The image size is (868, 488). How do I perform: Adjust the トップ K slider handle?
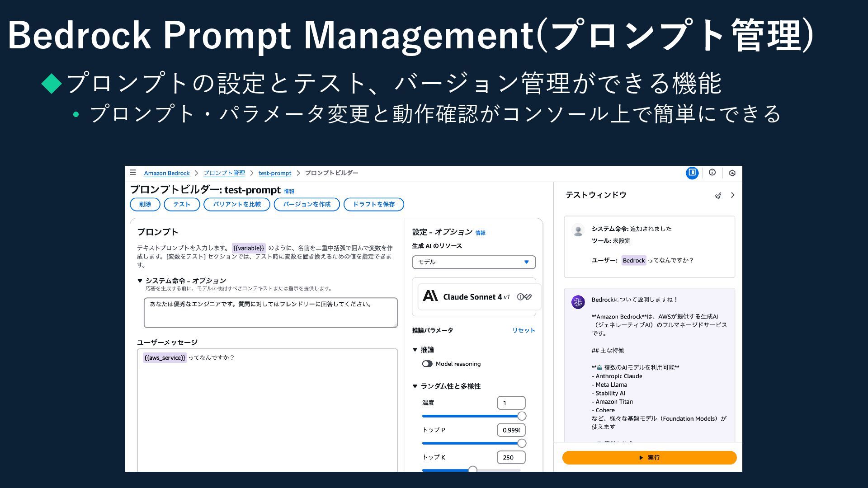[472, 470]
